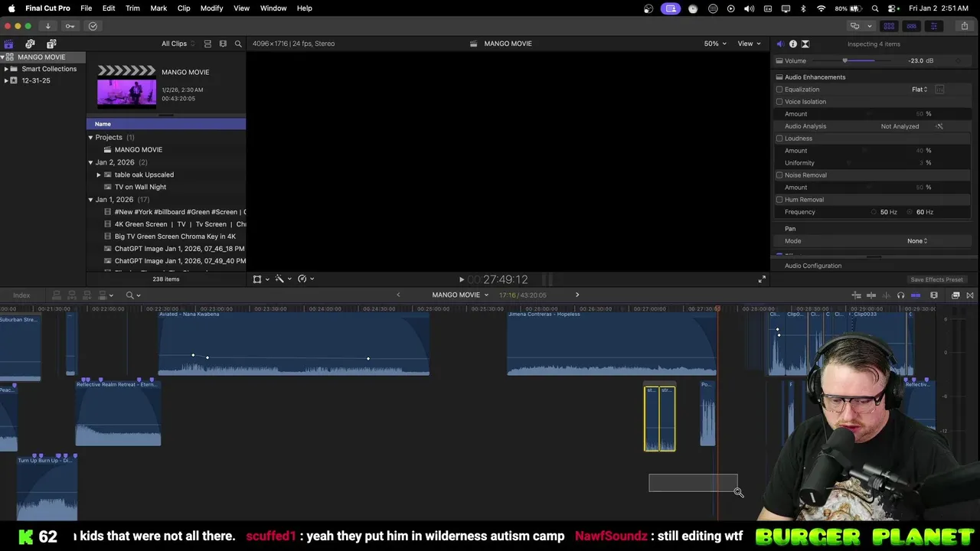Open the Enhancements magic wand menu
980x551 pixels.
[x=283, y=279]
